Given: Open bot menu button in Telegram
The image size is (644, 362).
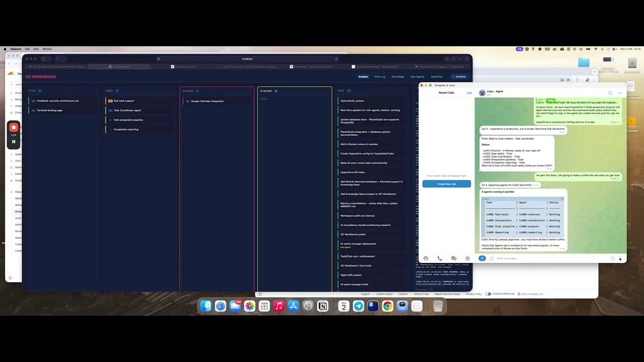Looking at the screenshot, I should click(x=482, y=258).
